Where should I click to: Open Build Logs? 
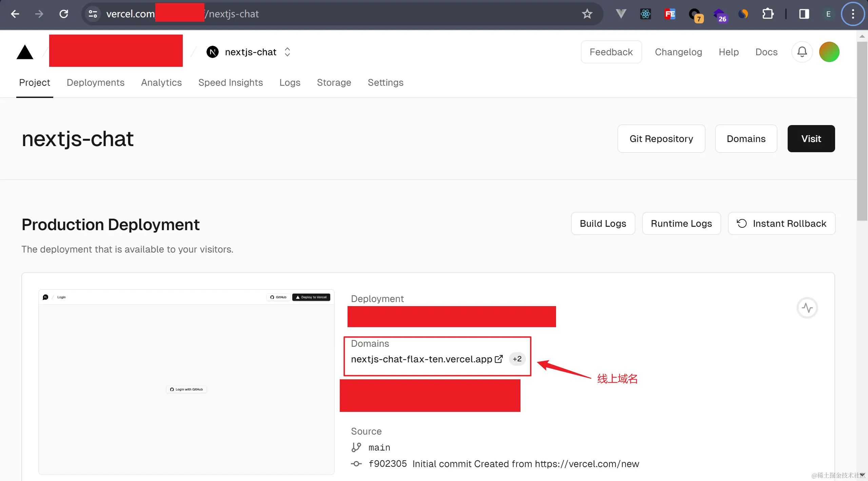[603, 223]
